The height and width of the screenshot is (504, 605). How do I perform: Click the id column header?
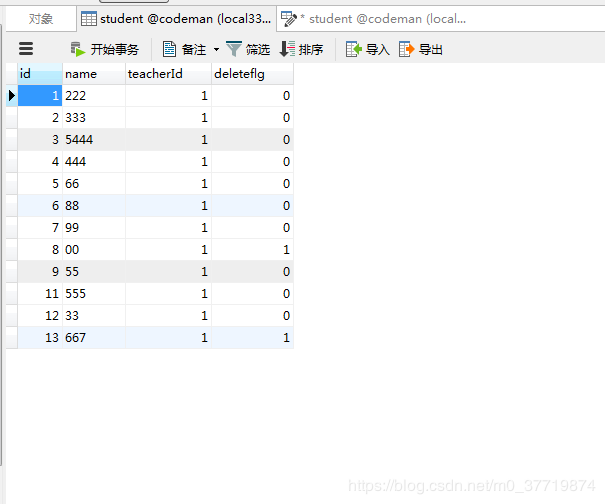click(x=40, y=74)
